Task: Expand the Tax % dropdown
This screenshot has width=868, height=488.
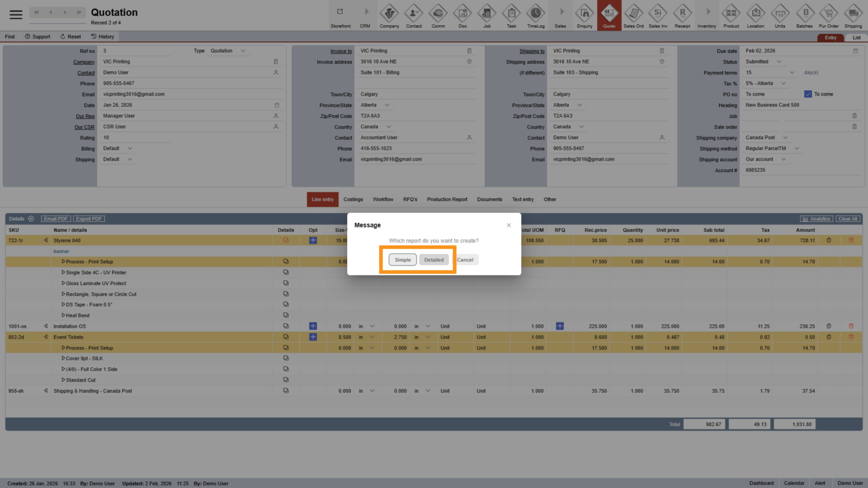Action: (783, 84)
